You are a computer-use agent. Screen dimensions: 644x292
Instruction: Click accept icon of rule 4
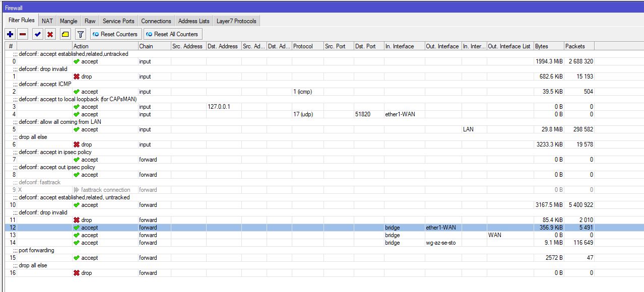(77, 114)
